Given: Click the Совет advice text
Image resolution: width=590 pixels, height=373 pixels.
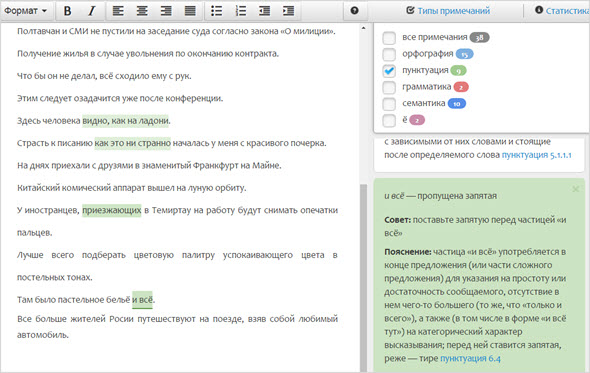Looking at the screenshot, I should click(475, 226).
